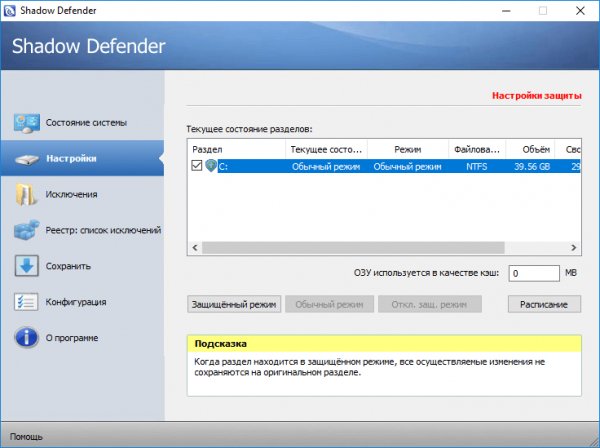Close the Shadow Defender window
600x448 pixels.
pyautogui.click(x=580, y=11)
